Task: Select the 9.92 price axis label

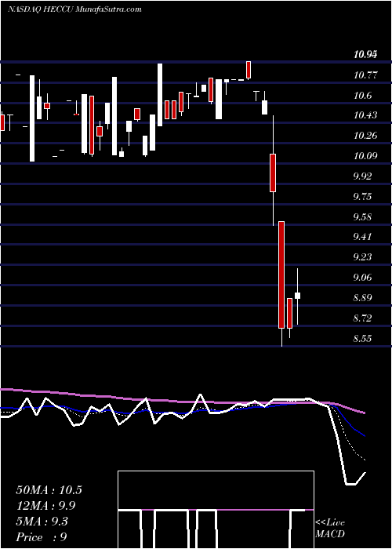Action: (363, 176)
